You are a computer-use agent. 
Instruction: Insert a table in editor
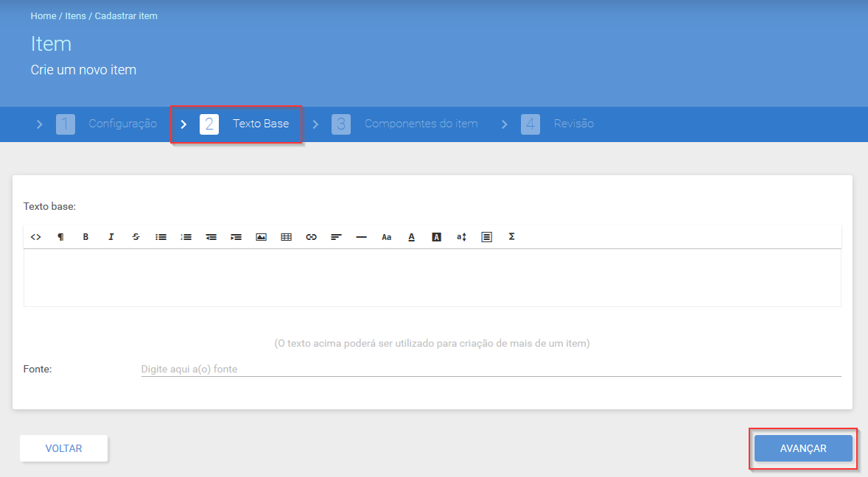click(x=286, y=237)
